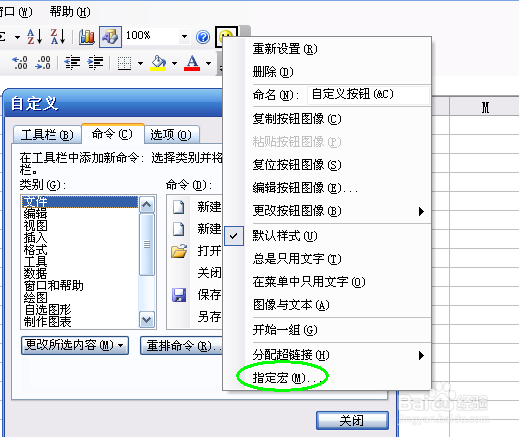The width and height of the screenshot is (519, 437).
Task: Open Excel Help question mark icon
Action: [x=203, y=37]
